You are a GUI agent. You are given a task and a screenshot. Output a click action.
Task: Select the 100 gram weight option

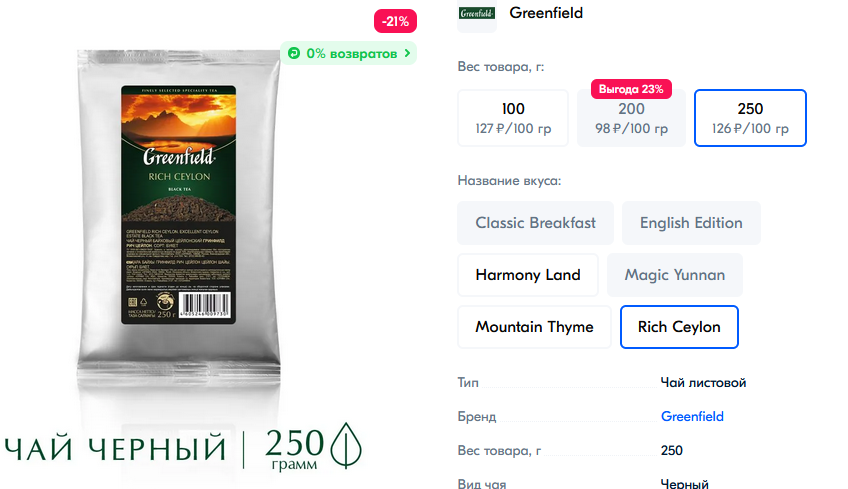click(x=513, y=118)
